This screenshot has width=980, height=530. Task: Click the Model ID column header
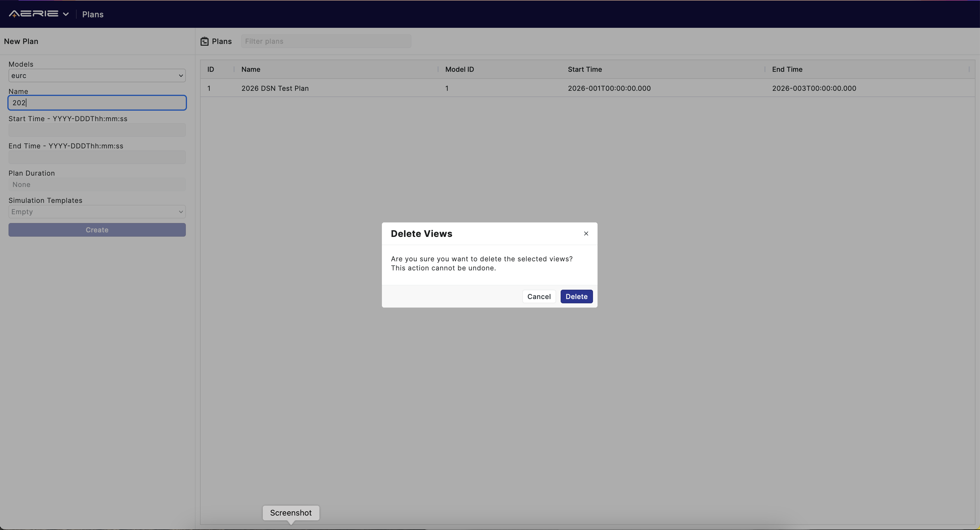[459, 69]
